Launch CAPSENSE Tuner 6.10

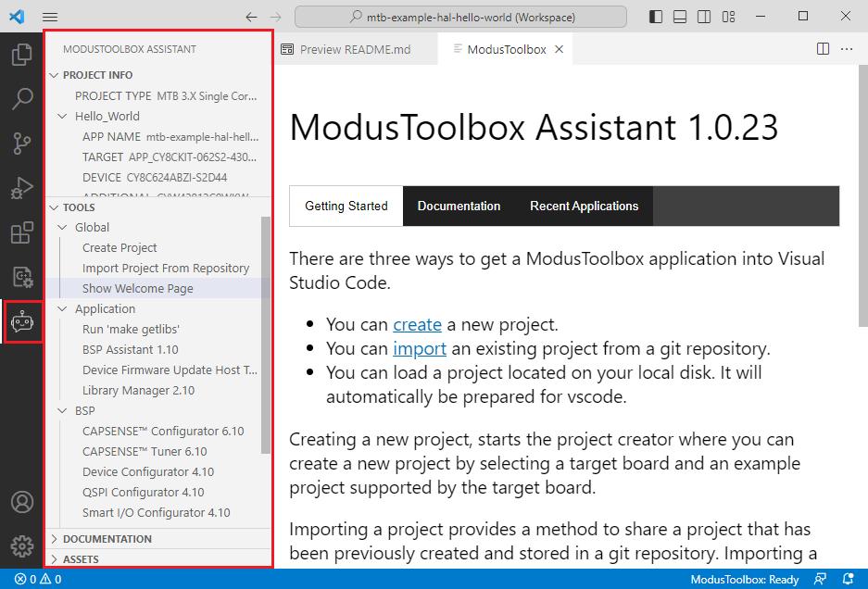click(145, 452)
